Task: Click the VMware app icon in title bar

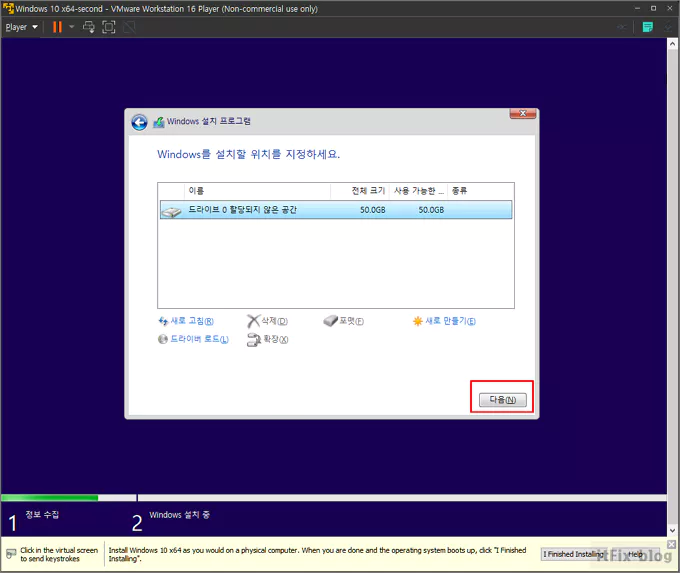Action: [x=8, y=8]
